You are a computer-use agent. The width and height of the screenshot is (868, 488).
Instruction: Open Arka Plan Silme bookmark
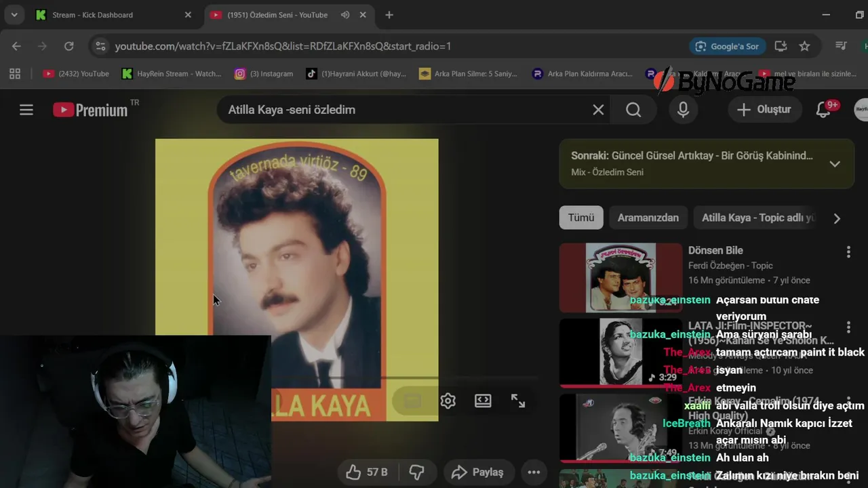click(469, 74)
